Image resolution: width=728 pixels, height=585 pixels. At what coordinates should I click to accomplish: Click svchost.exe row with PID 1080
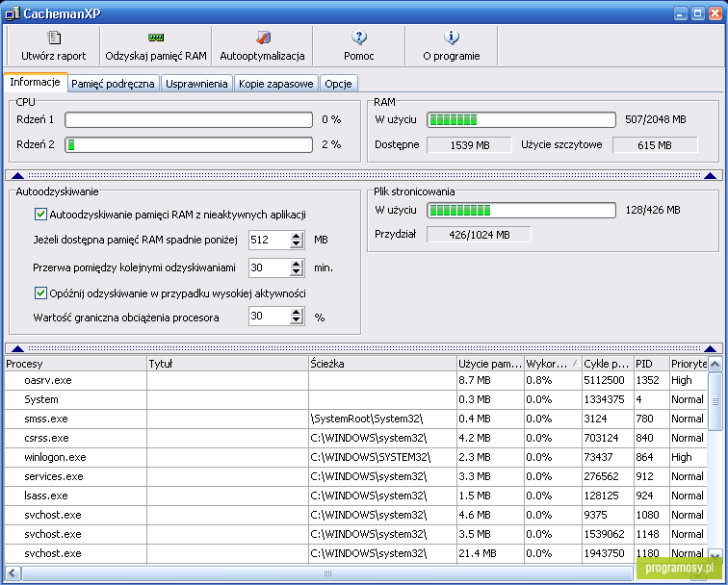(355, 515)
